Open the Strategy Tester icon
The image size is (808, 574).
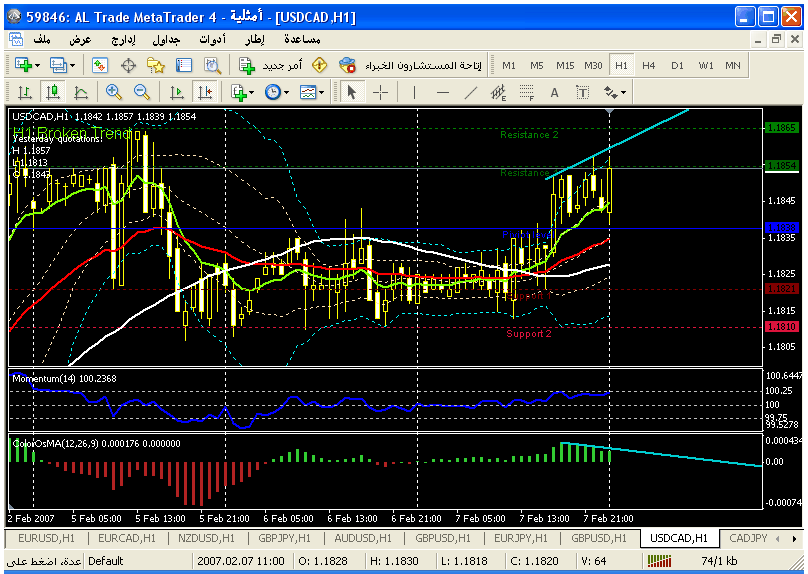click(212, 65)
